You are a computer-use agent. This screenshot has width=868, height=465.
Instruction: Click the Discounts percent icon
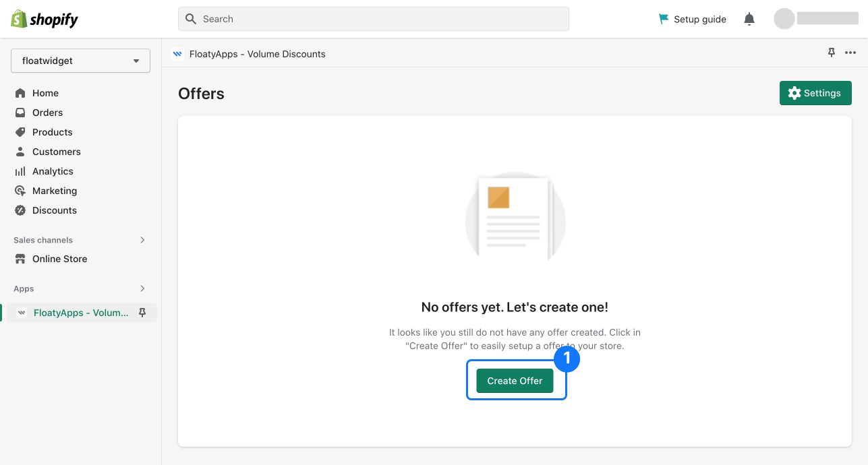point(20,210)
